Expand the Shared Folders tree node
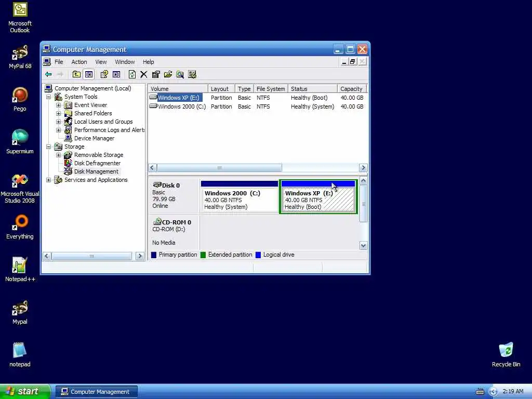 (58, 113)
